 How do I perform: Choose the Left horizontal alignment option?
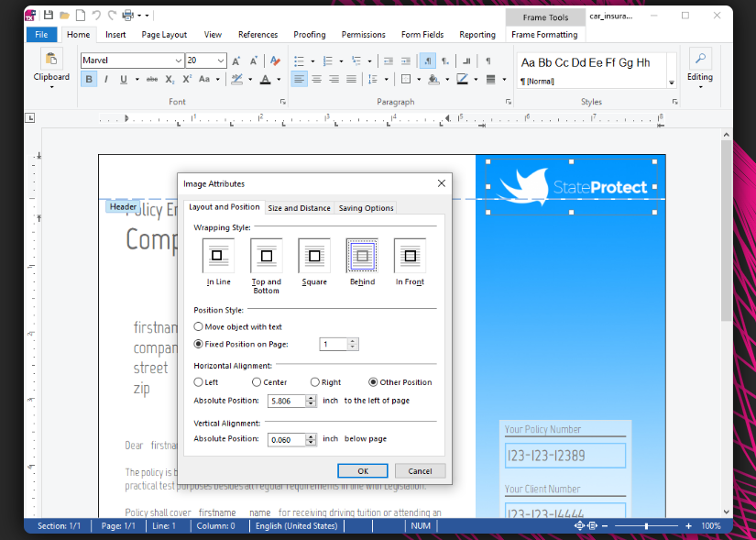[198, 382]
